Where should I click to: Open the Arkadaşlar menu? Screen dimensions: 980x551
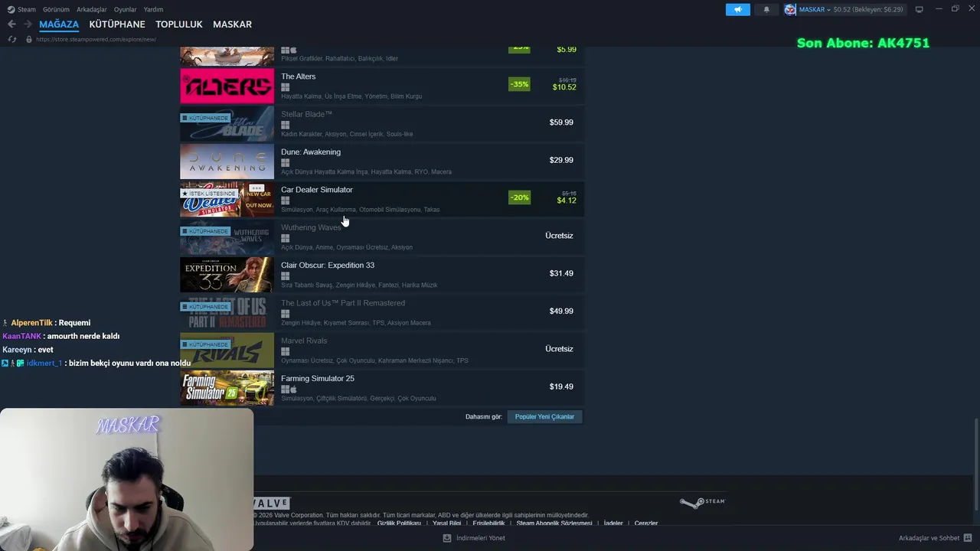92,9
